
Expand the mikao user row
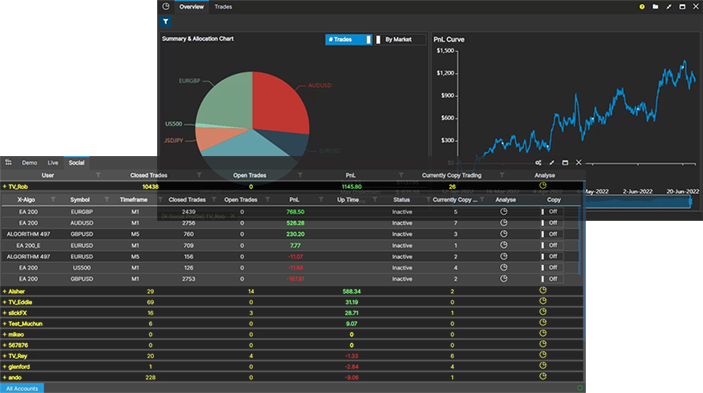coord(4,334)
